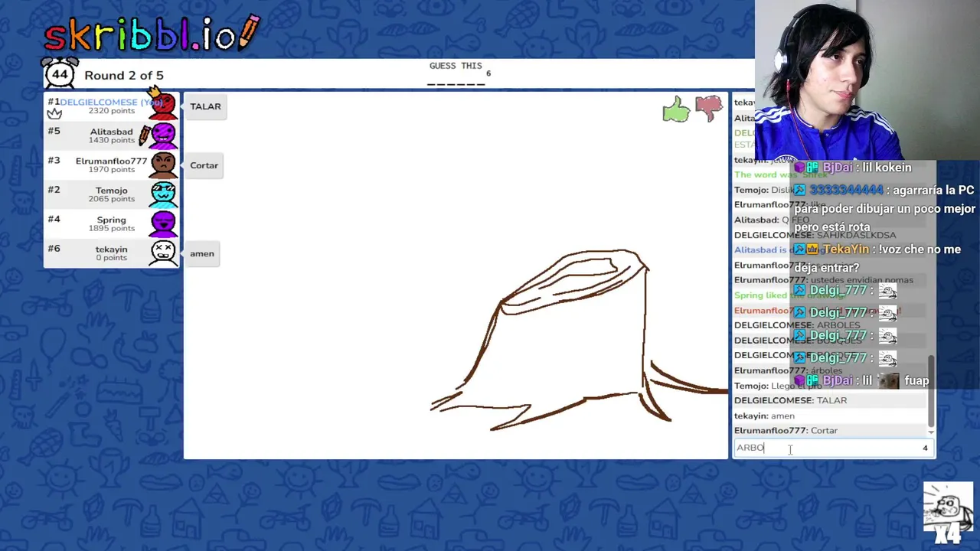The height and width of the screenshot is (551, 980).
Task: Select the Spring 1895 points entry
Action: [x=112, y=224]
